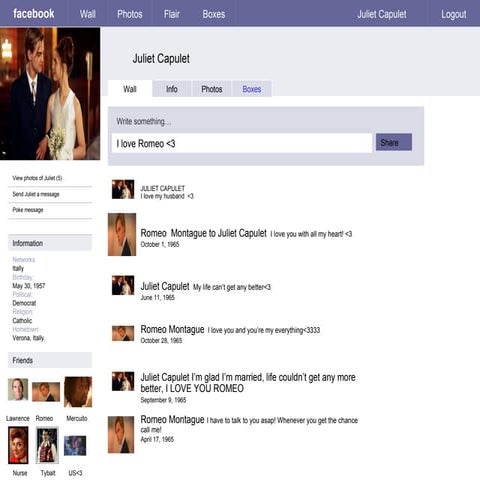Open Mercutio's friend thumbnail
480x480 pixels.
(78, 392)
